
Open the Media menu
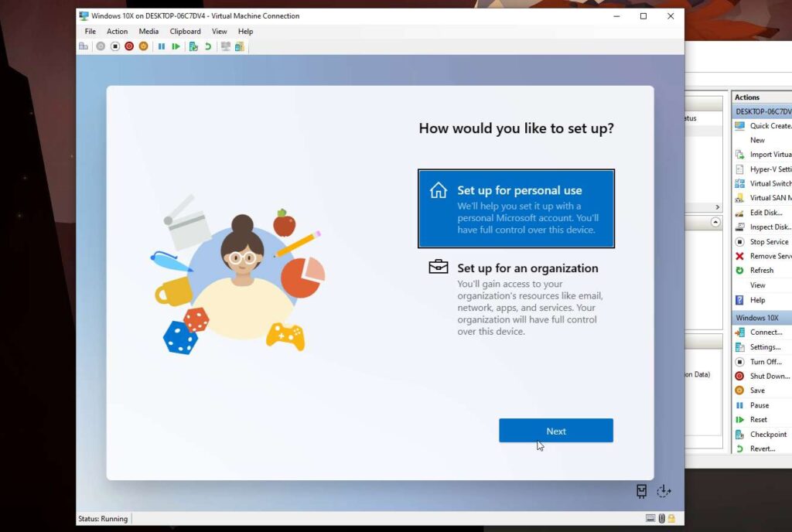148,31
